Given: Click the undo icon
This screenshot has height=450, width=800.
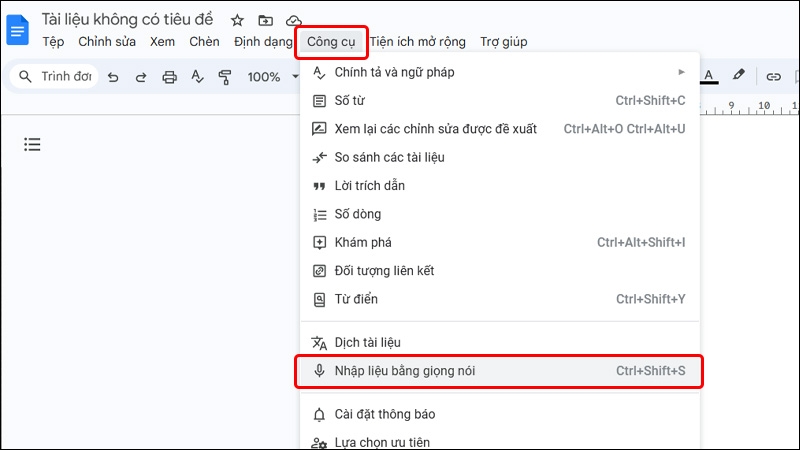Looking at the screenshot, I should pyautogui.click(x=113, y=77).
